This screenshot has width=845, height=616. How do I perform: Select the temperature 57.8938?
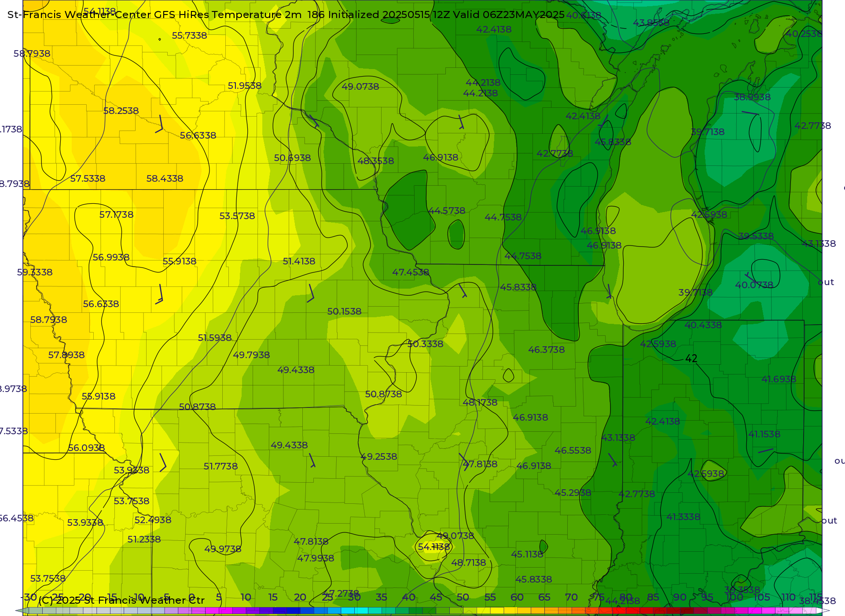click(66, 355)
